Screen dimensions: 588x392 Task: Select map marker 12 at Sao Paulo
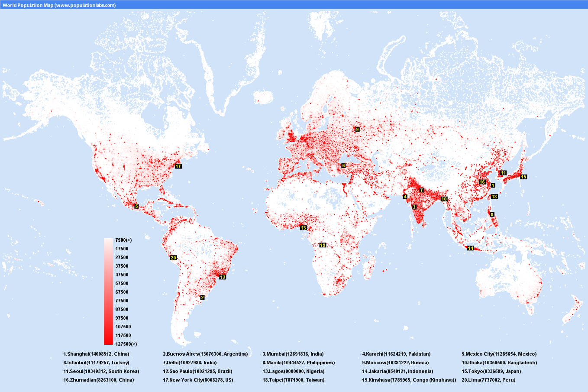coord(223,277)
